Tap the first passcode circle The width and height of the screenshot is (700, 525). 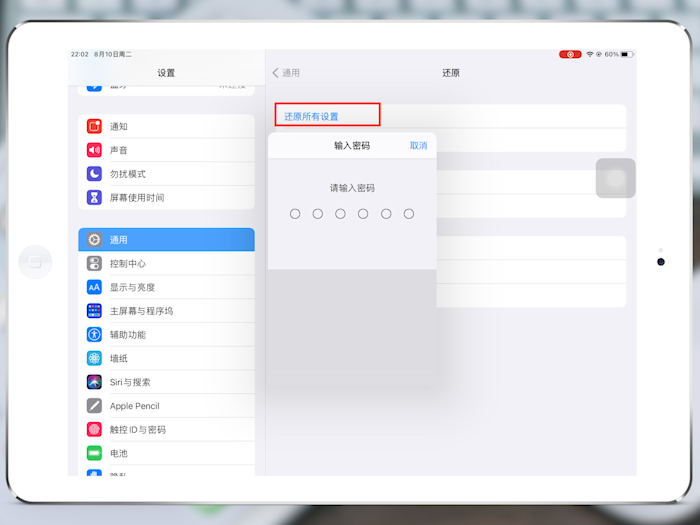pos(295,214)
